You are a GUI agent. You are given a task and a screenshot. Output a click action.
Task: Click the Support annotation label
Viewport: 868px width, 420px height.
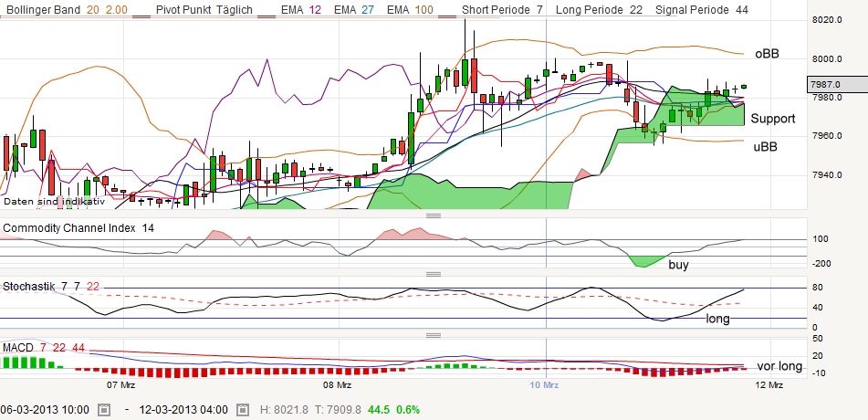[773, 119]
